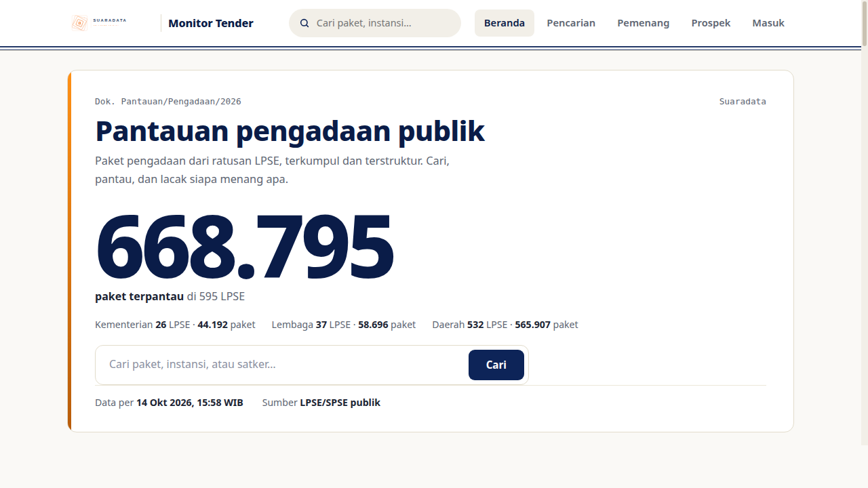This screenshot has height=488, width=868.
Task: Click the search magnifier icon in header
Action: pyautogui.click(x=304, y=23)
